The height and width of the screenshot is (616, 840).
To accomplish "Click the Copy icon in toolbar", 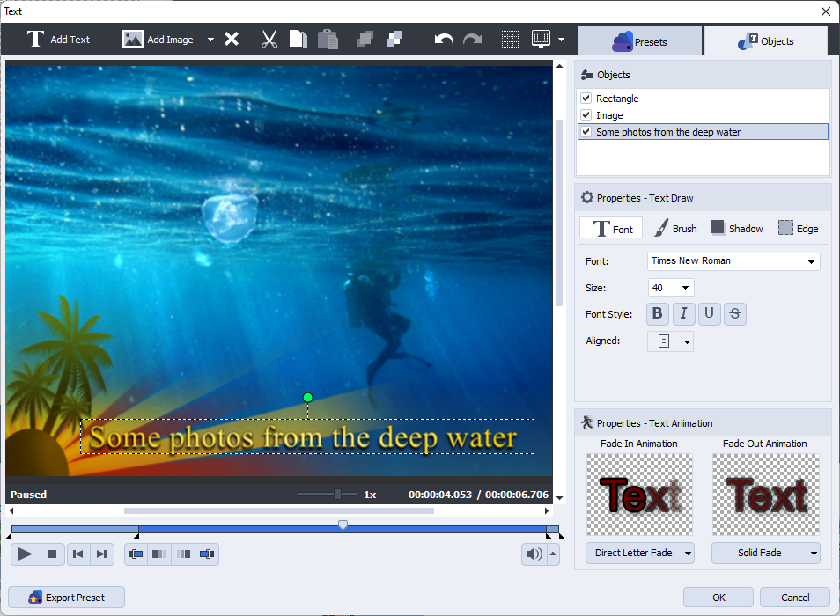I will point(298,40).
